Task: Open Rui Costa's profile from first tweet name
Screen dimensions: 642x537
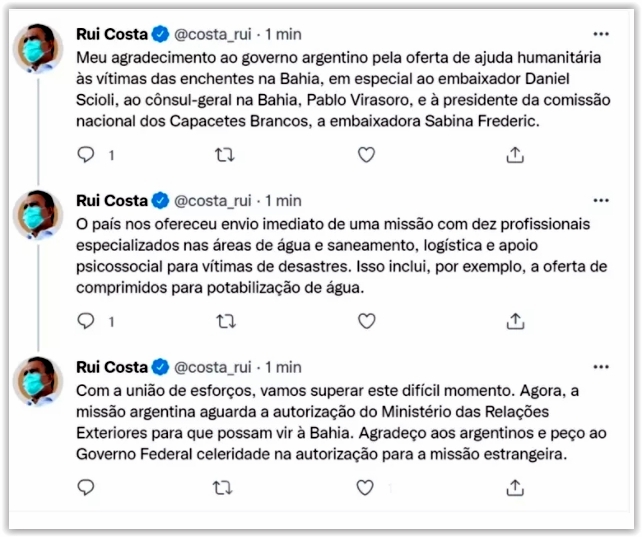Action: pos(110,34)
